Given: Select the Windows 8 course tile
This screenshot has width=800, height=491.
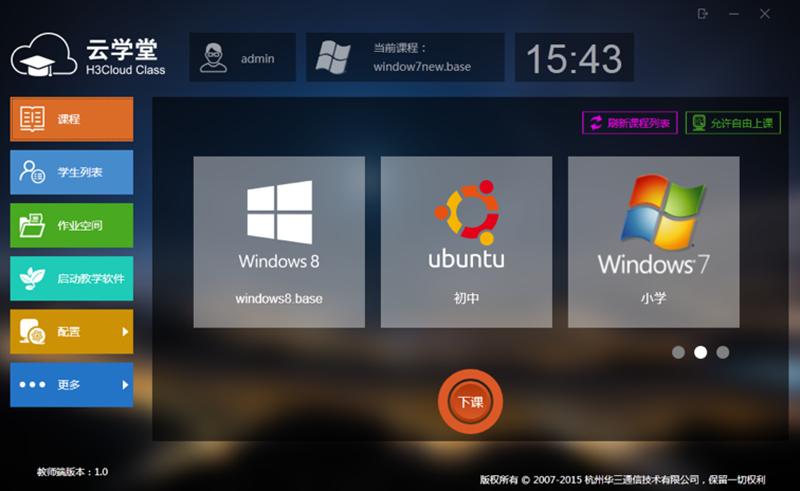Looking at the screenshot, I should [279, 242].
